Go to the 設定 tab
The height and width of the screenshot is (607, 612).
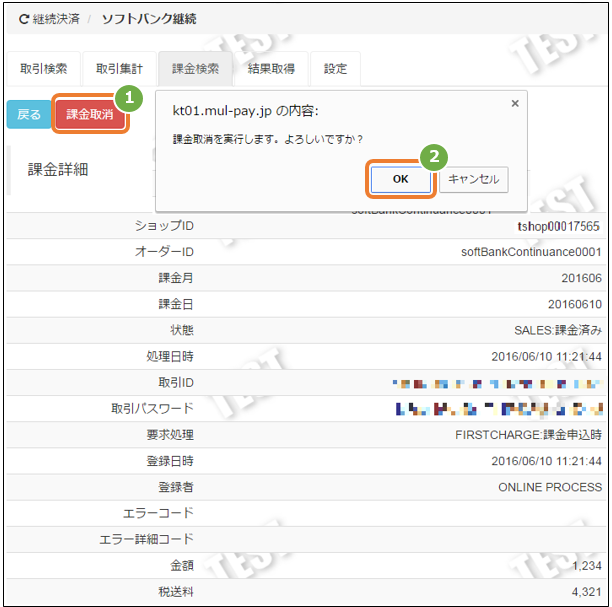pyautogui.click(x=335, y=69)
